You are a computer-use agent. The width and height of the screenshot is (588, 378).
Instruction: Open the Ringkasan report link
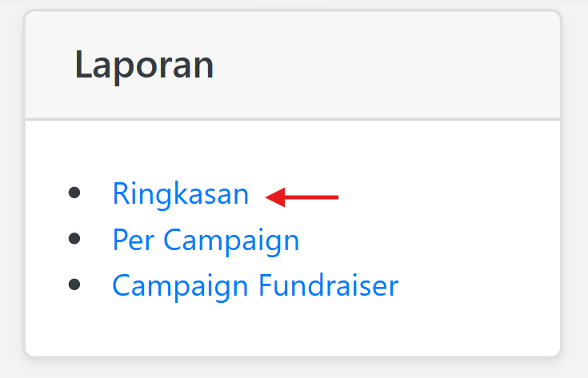(180, 194)
